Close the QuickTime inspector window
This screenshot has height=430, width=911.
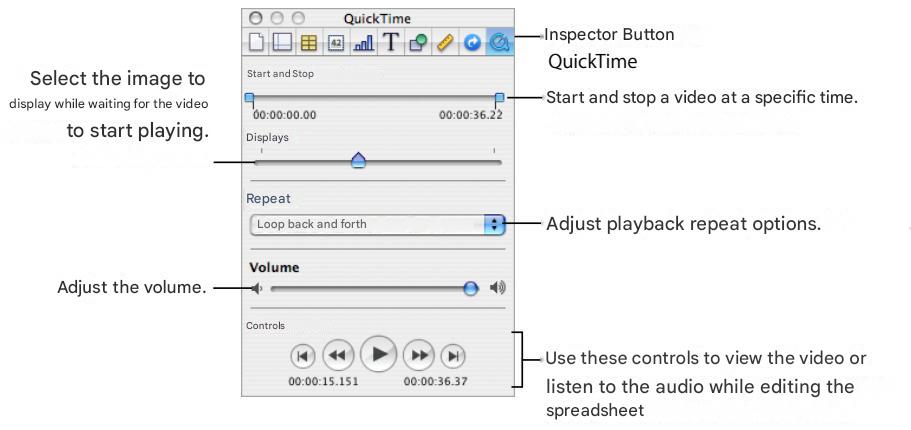(x=256, y=18)
